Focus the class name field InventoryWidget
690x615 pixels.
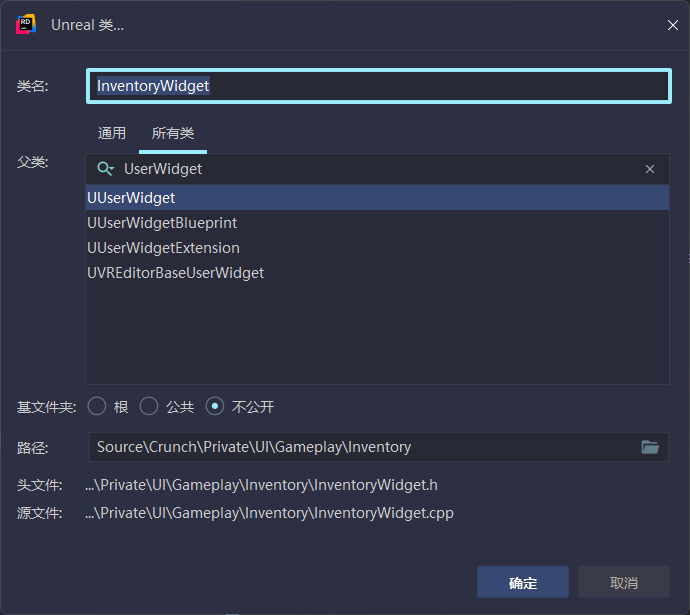click(379, 86)
